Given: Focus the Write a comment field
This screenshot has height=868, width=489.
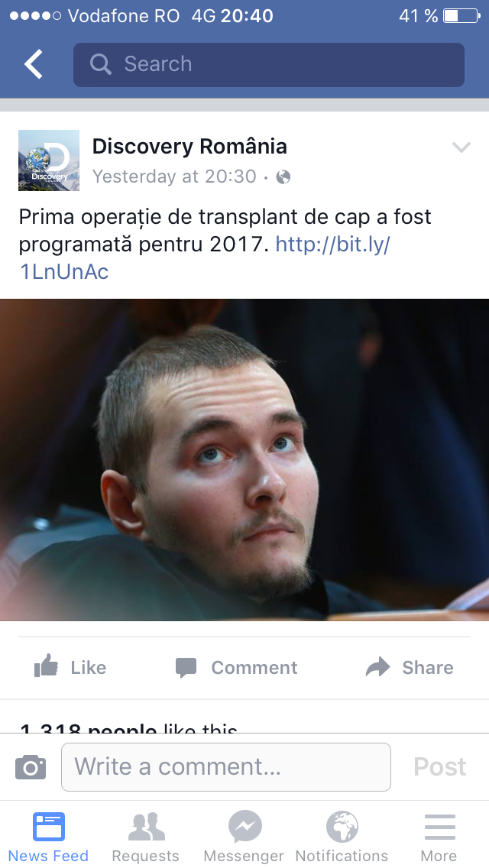Looking at the screenshot, I should pos(226,767).
